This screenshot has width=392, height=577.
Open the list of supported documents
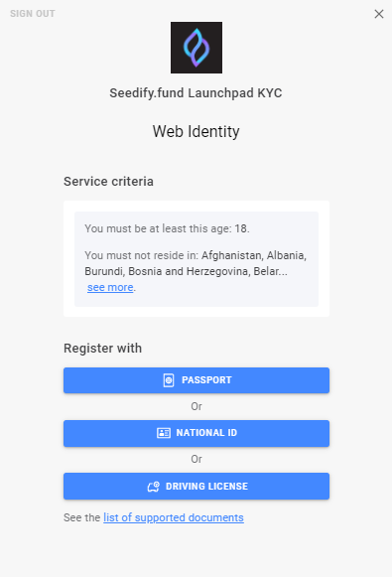coord(174,517)
